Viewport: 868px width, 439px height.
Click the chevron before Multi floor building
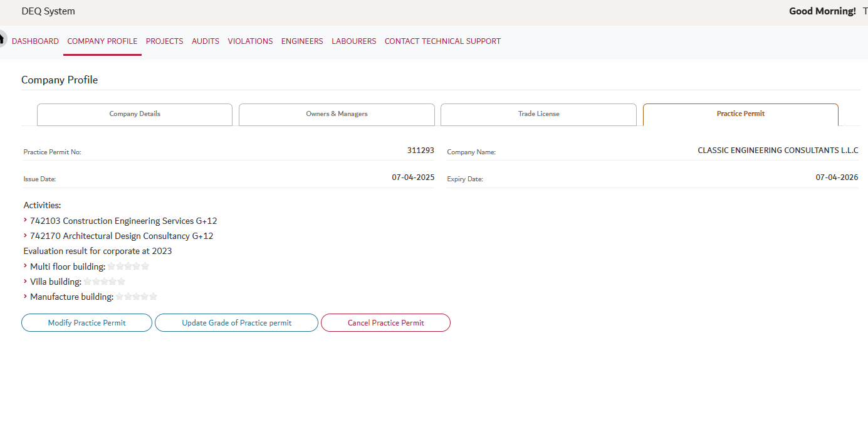point(25,266)
